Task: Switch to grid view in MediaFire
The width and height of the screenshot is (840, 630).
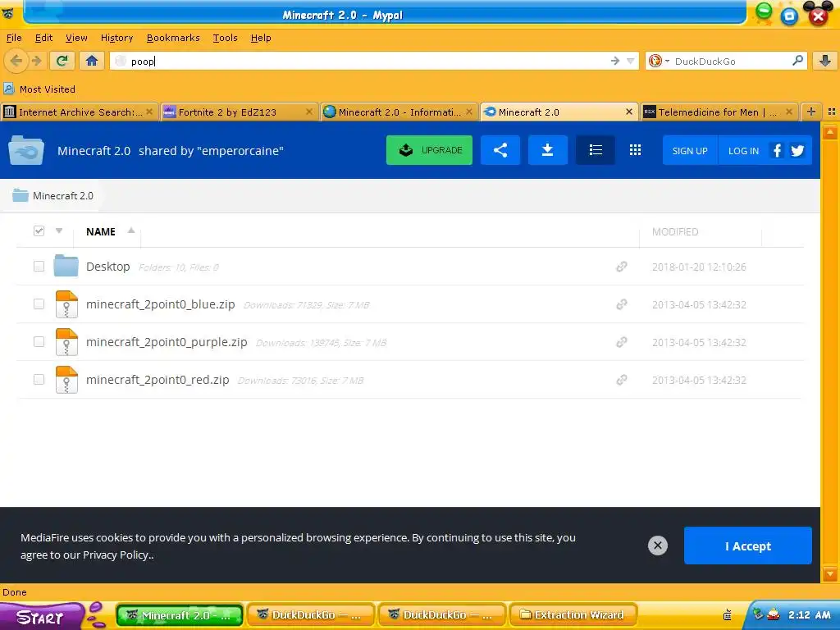Action: [636, 150]
